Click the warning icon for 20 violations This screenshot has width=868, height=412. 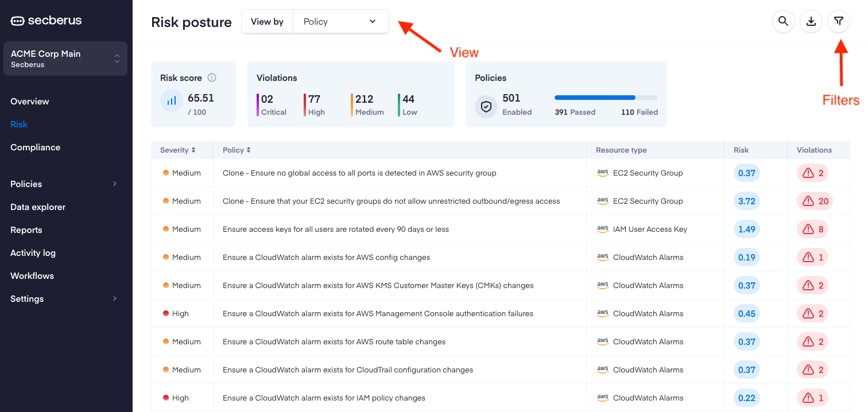coord(808,201)
